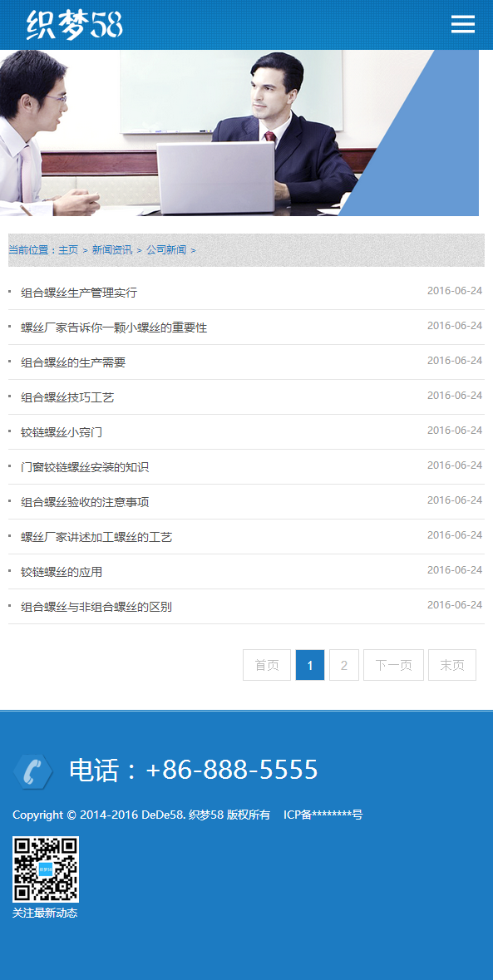This screenshot has height=980, width=493.
Task: Click the 首页 pagination button
Action: 267,665
